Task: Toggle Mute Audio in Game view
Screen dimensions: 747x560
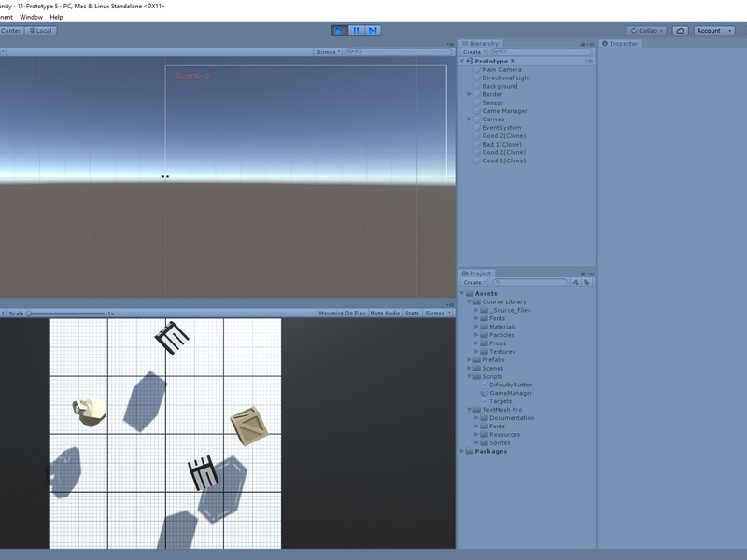Action: [385, 313]
